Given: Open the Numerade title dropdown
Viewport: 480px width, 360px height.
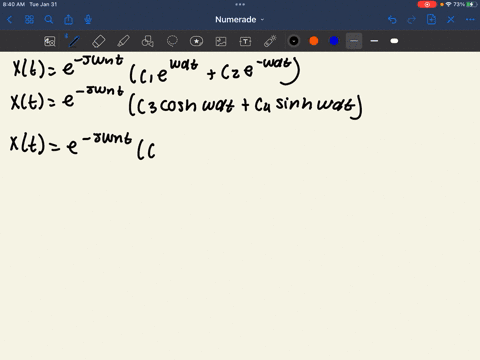Looking at the screenshot, I should pos(239,20).
